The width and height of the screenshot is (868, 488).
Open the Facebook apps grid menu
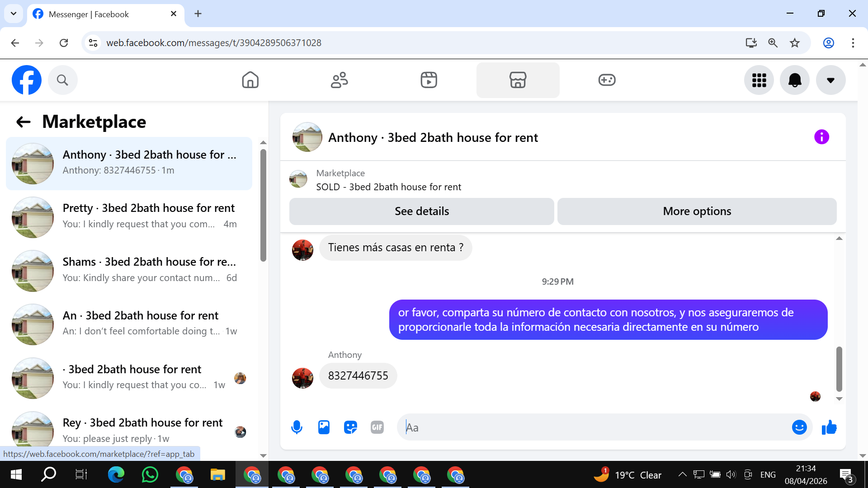point(759,80)
